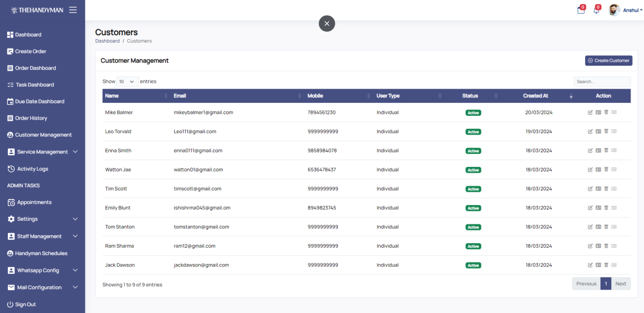
Task: Delete the Leo Torvald customer row
Action: pos(606,131)
